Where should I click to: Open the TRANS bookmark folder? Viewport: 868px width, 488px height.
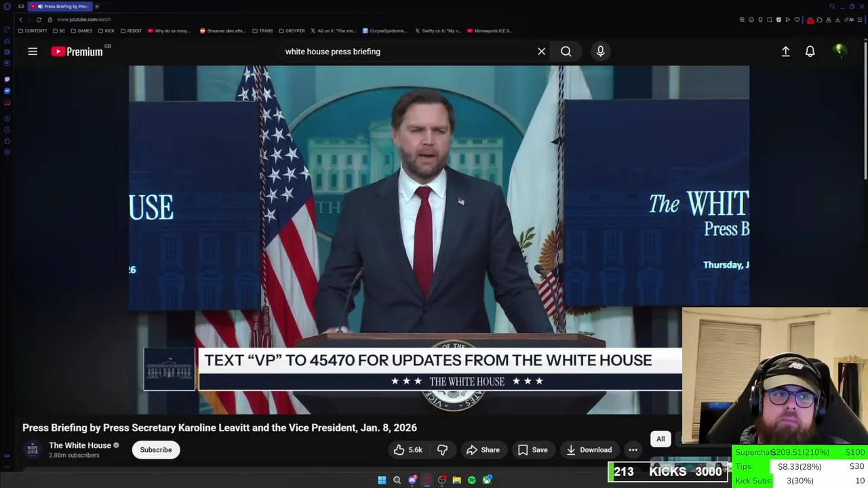pyautogui.click(x=262, y=30)
